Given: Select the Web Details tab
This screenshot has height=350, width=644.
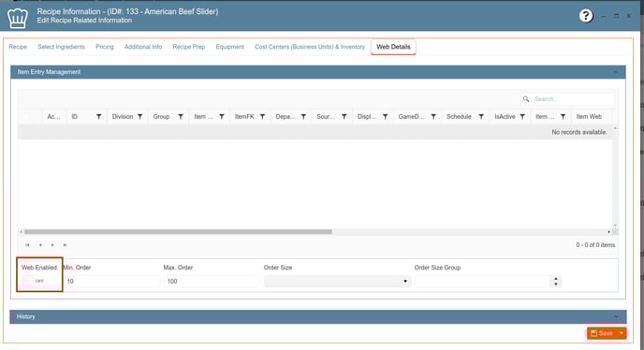Looking at the screenshot, I should tap(393, 47).
